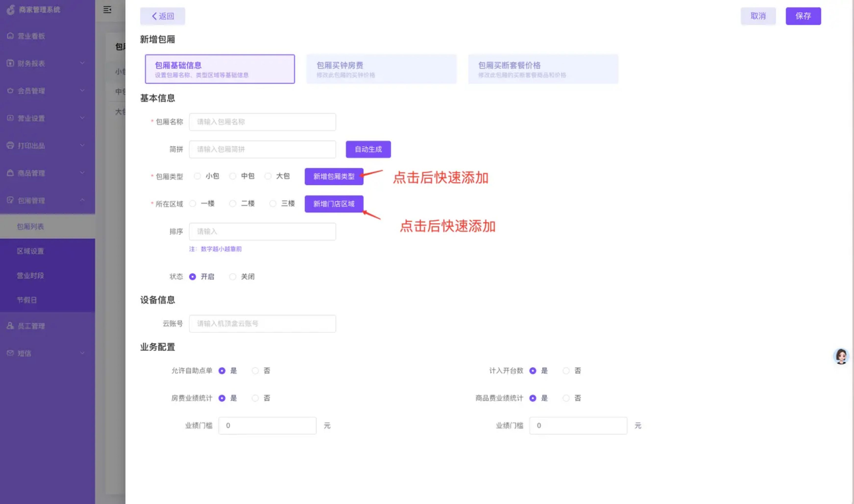Screen dimensions: 854x504
Task: Focus 业绩门槛 field under 房费业绩统计
Action: click(267, 426)
